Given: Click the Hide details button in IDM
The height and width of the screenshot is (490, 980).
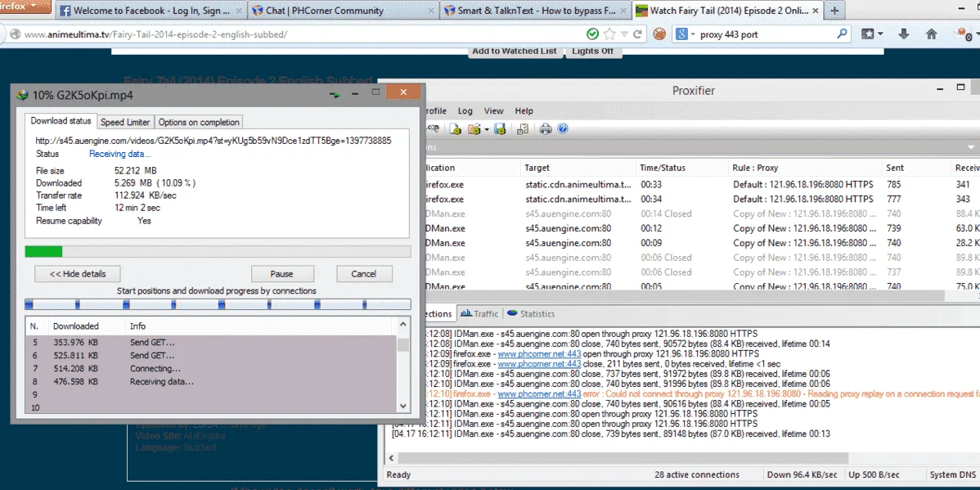Looking at the screenshot, I should pyautogui.click(x=78, y=274).
